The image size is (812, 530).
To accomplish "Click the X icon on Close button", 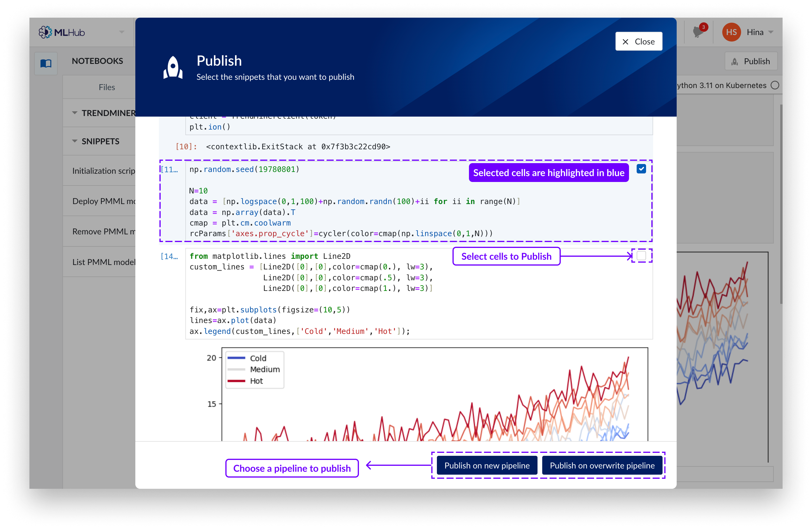I will tap(625, 42).
